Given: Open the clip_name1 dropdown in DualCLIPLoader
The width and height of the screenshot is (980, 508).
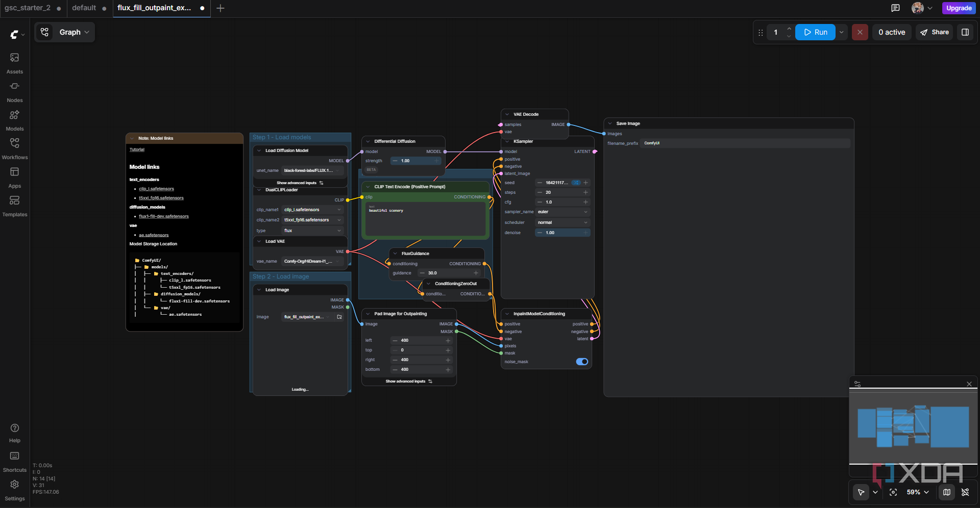Looking at the screenshot, I should pos(312,210).
